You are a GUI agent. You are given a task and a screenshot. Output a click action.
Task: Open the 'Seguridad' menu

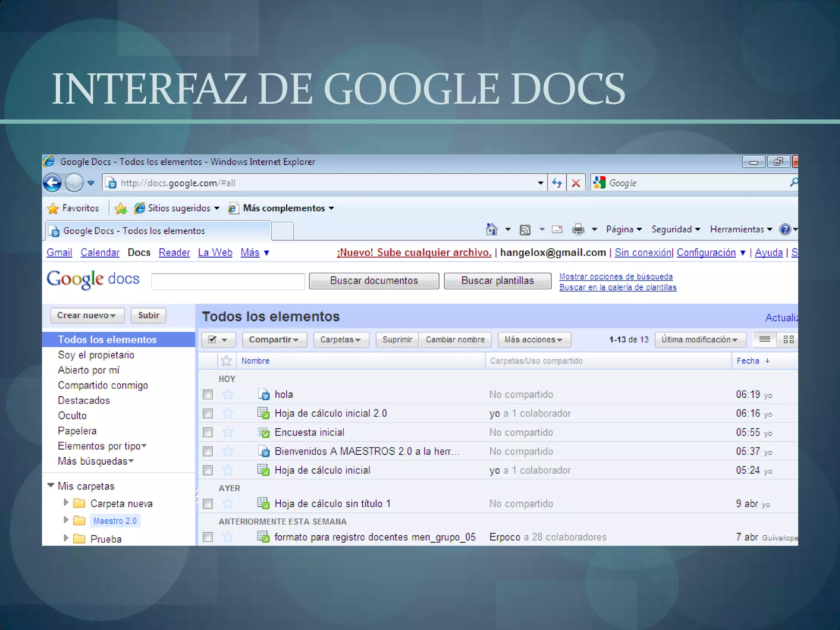pyautogui.click(x=676, y=229)
